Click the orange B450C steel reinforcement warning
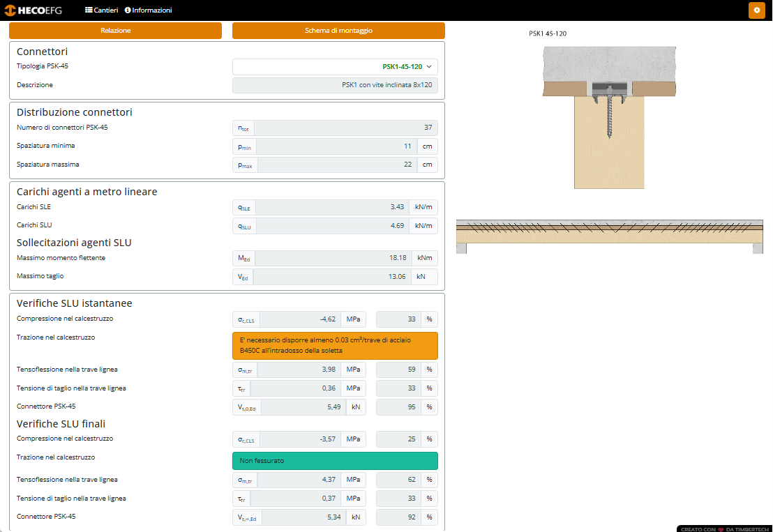773x532 pixels. (x=335, y=345)
